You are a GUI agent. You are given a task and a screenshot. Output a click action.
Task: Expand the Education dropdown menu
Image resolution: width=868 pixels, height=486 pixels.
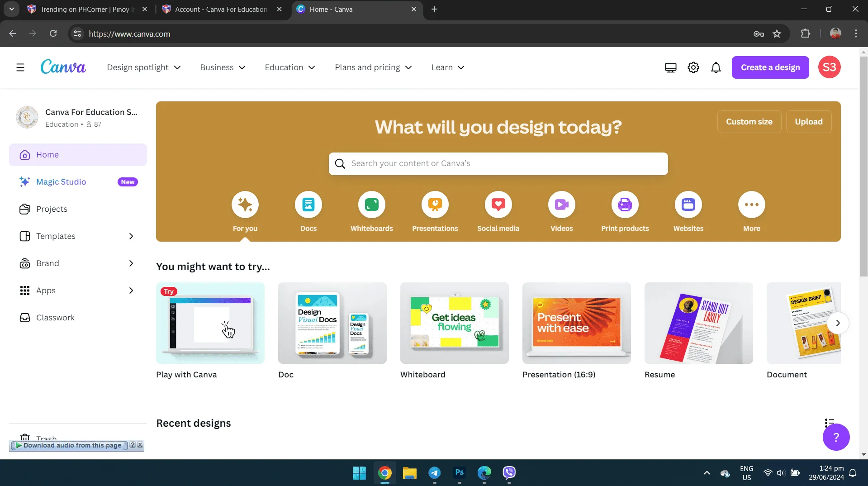pyautogui.click(x=290, y=67)
